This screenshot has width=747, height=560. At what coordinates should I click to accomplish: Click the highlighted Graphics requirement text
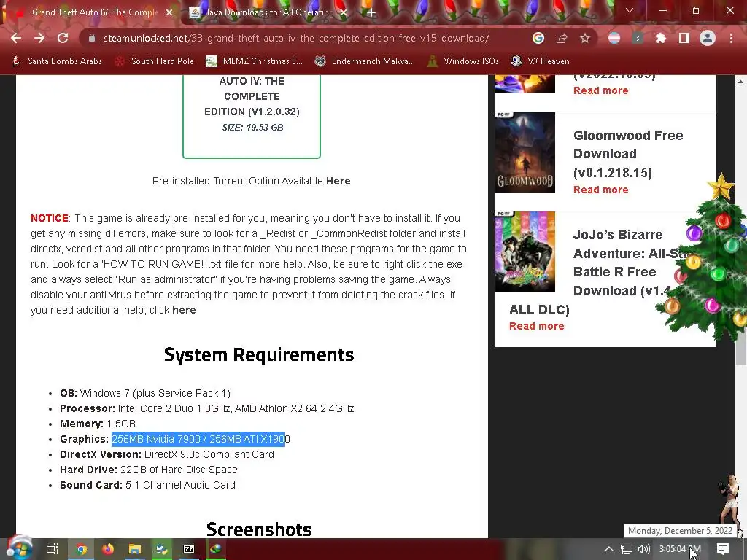point(198,439)
